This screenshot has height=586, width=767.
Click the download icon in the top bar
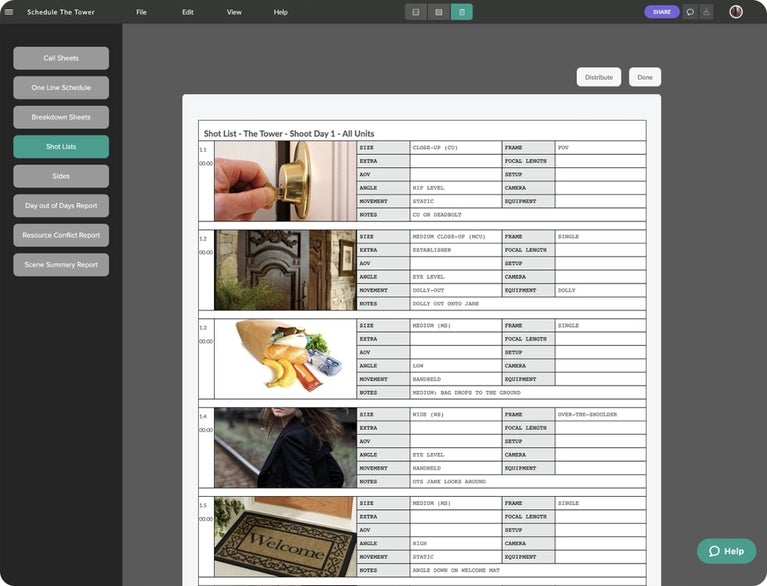point(706,12)
